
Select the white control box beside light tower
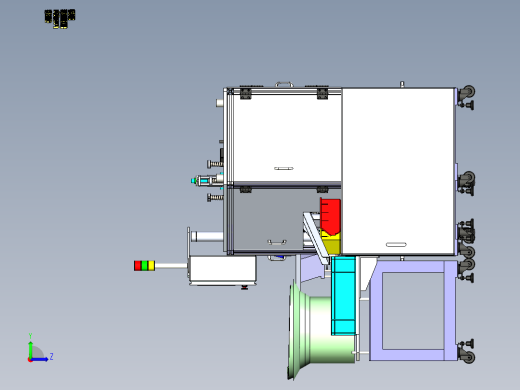pos(223,270)
